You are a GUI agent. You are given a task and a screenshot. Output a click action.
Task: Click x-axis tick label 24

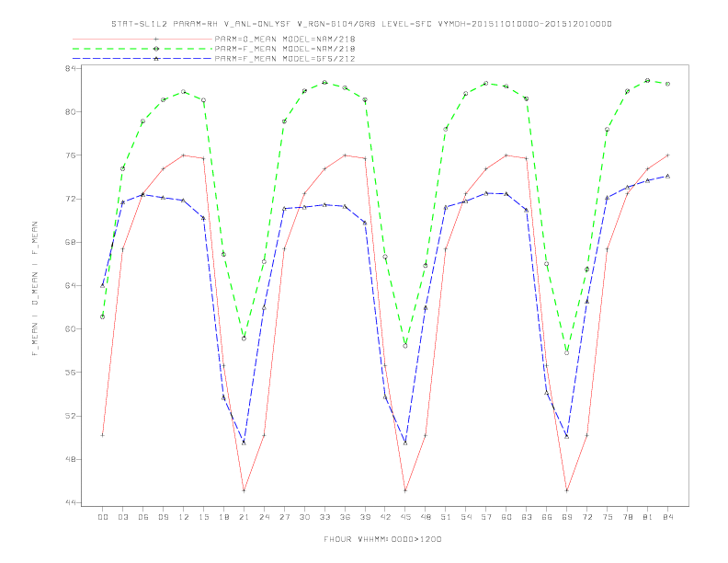(264, 517)
